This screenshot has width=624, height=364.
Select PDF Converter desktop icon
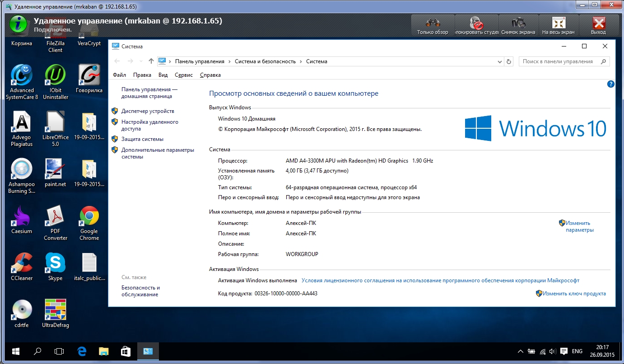click(56, 223)
